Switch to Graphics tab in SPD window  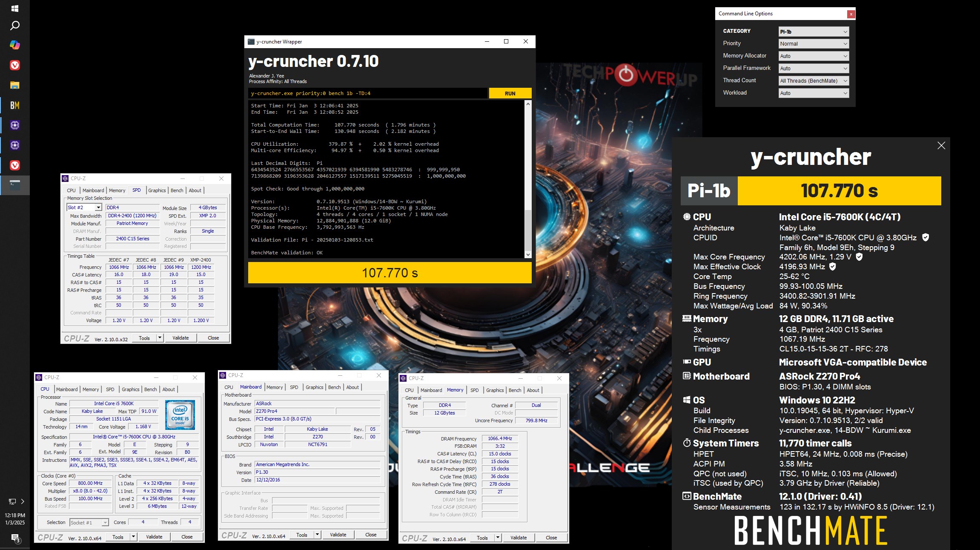click(x=157, y=190)
